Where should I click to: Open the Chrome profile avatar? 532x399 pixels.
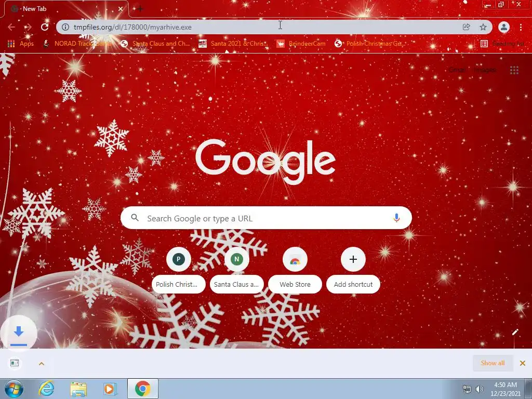pos(504,27)
